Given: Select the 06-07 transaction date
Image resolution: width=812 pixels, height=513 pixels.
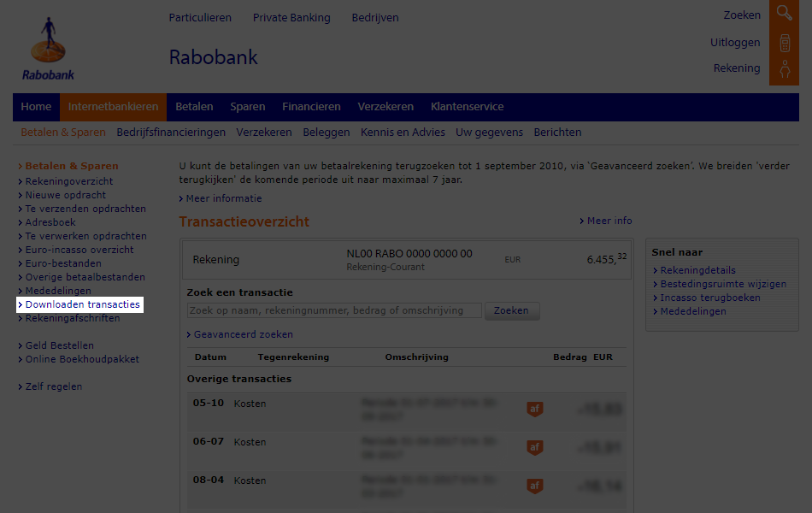Looking at the screenshot, I should pos(209,441).
